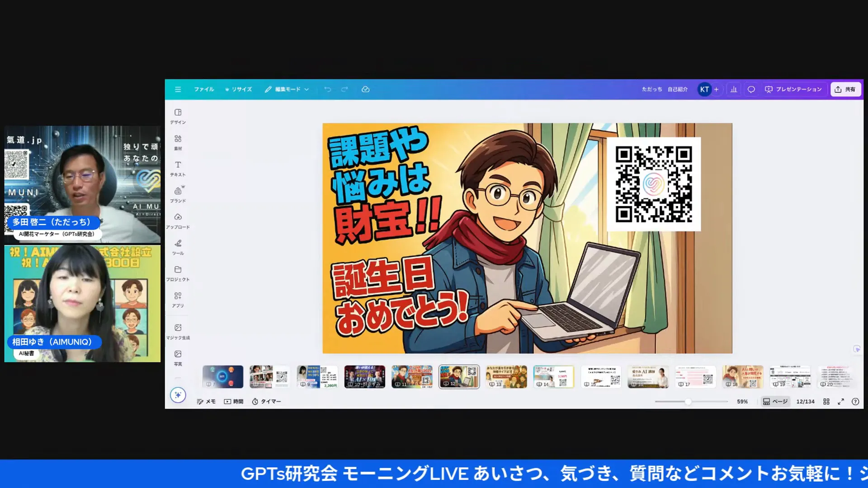Viewport: 868px width, 488px height.
Task: Click the ただっち 自己紹介 title
Action: 665,89
